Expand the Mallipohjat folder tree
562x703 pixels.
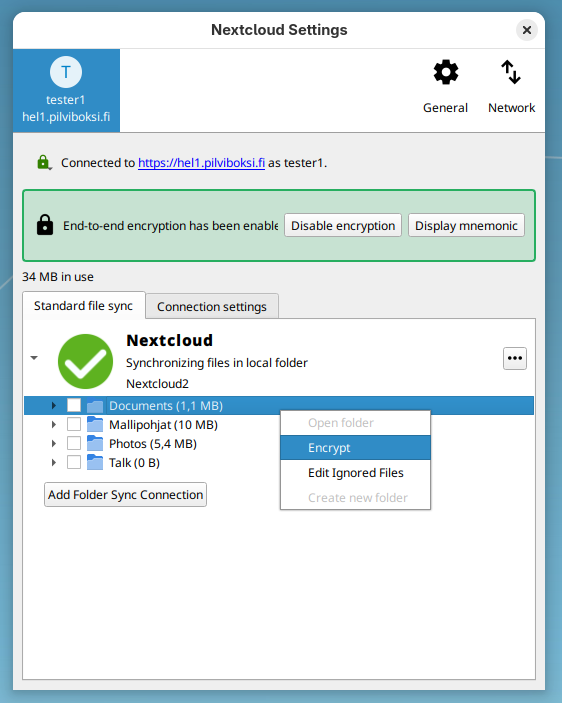(54, 424)
